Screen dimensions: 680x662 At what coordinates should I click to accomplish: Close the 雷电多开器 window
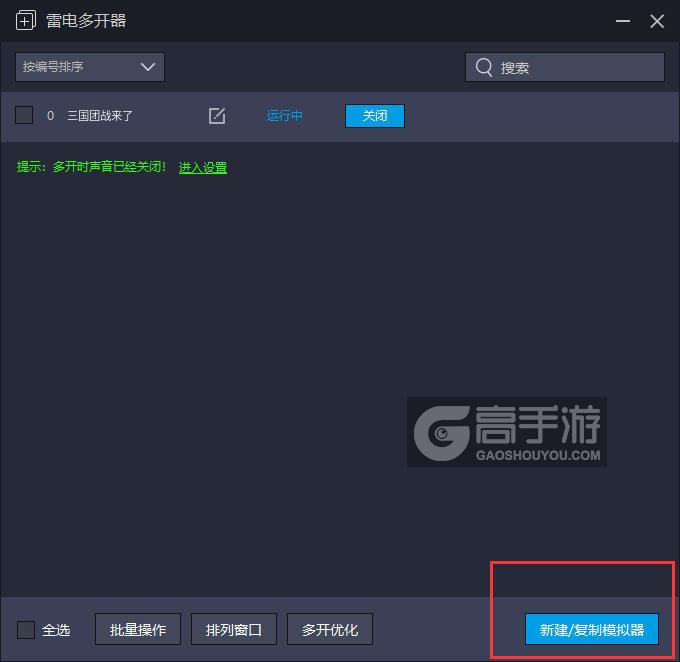(x=657, y=21)
